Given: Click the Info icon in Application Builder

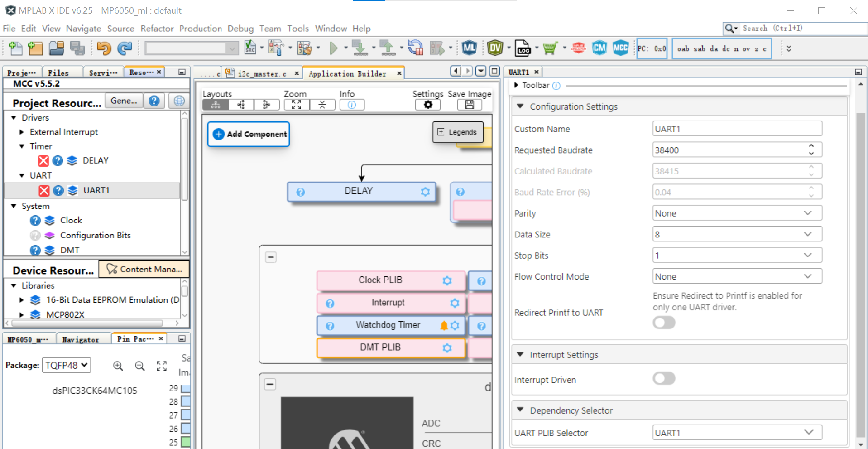Looking at the screenshot, I should pos(352,105).
